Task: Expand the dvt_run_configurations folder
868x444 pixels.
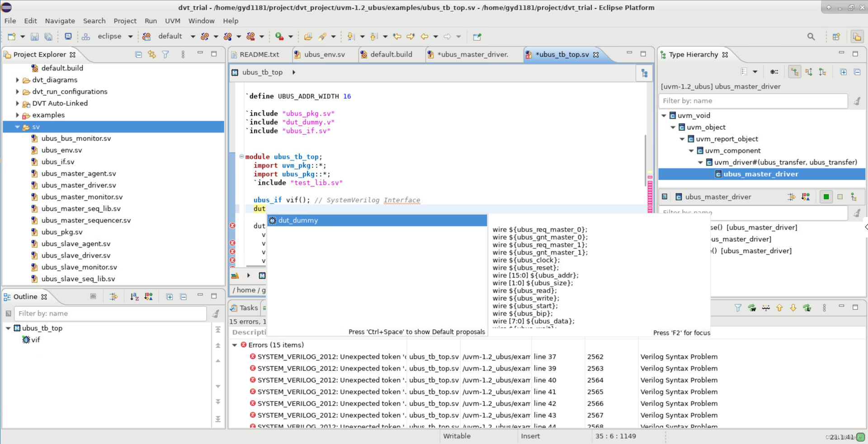Action: coord(17,92)
